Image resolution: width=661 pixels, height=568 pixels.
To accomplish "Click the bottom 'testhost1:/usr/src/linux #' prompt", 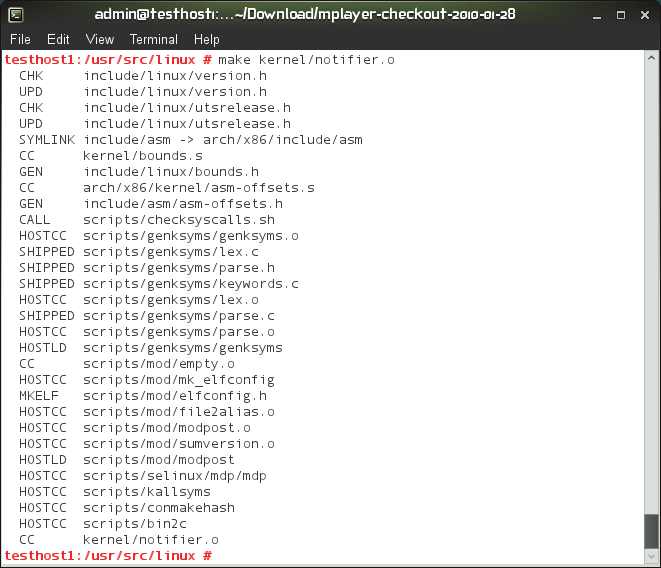I will point(108,556).
